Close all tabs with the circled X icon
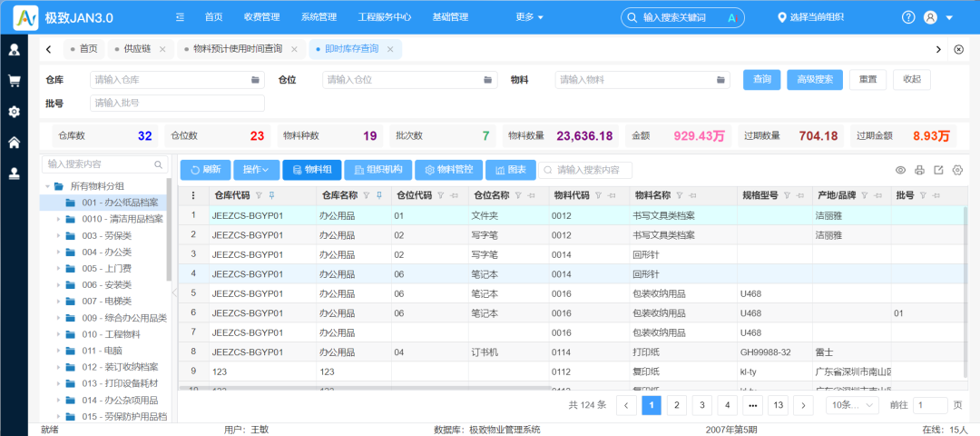Screen dimensions: 980x436 coord(959,49)
